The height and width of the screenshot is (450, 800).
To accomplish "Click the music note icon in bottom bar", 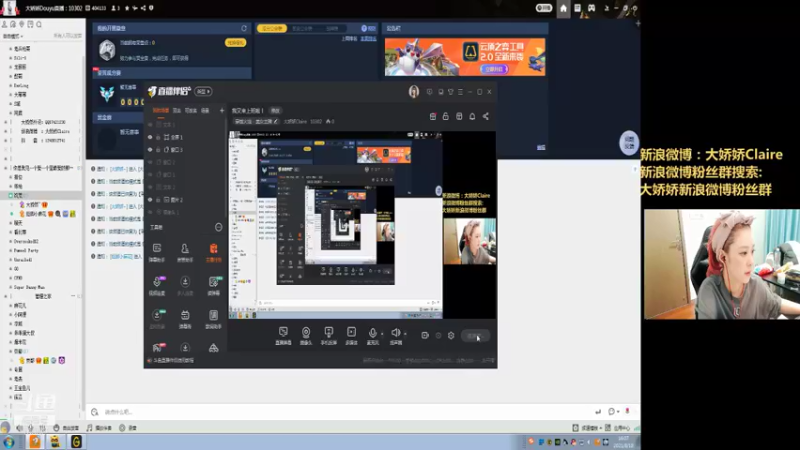I will pos(90,428).
